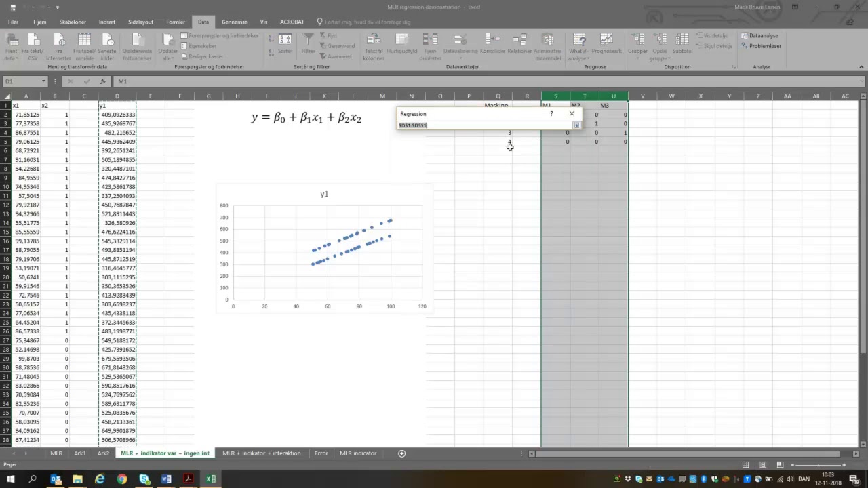Open the Formler tab
Screen dimensions: 868x488
[176, 22]
